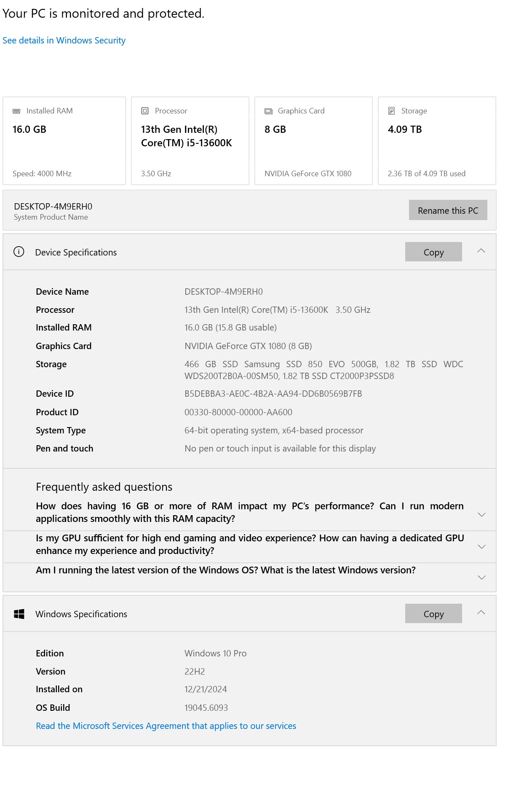Collapse the Device Specifications section
The width and height of the screenshot is (532, 793).
click(x=481, y=251)
